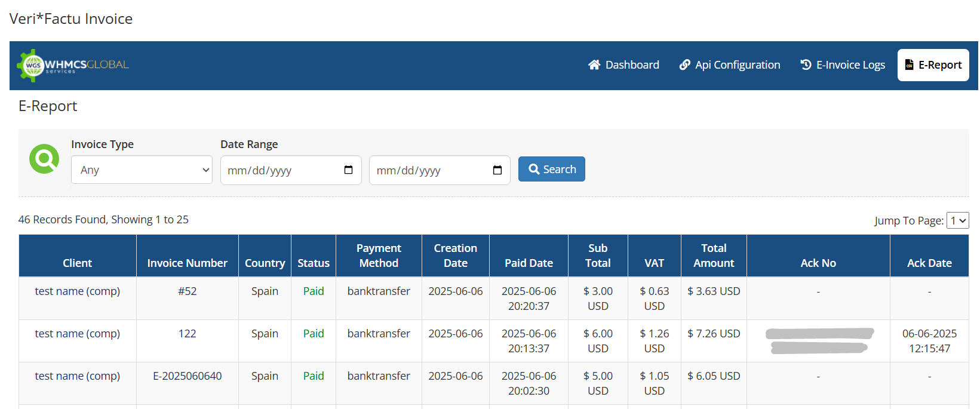
Task: Open the start date calendar picker icon
Action: pyautogui.click(x=349, y=170)
